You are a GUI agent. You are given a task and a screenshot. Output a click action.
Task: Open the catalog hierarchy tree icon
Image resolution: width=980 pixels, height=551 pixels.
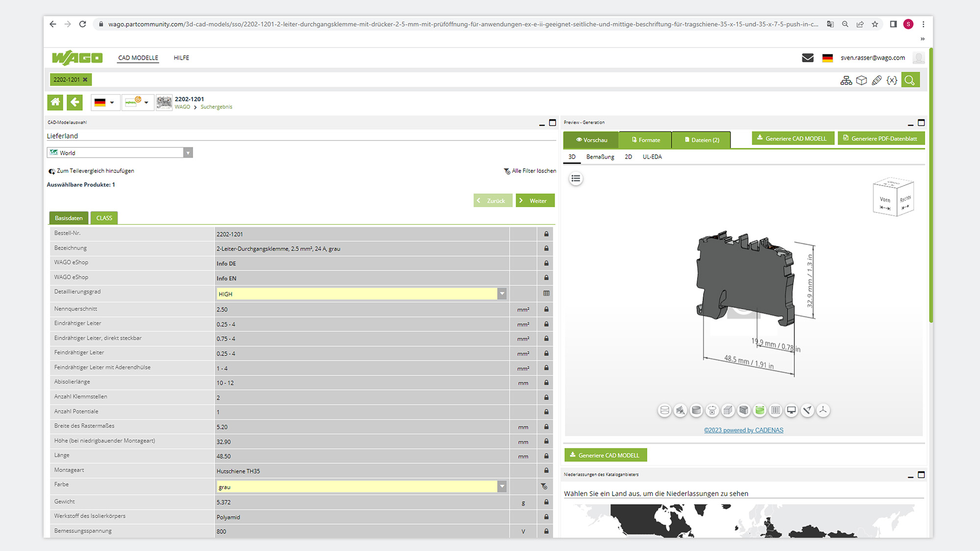[x=846, y=80]
